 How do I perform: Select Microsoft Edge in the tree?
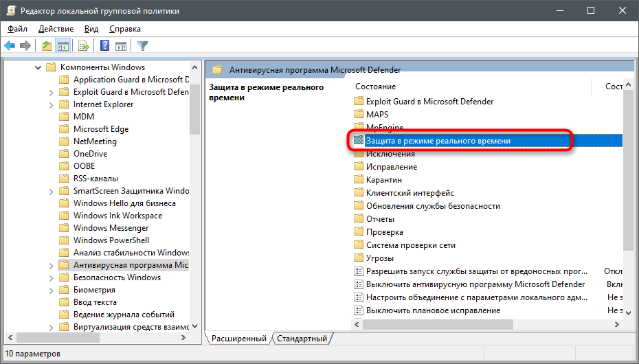tap(100, 129)
